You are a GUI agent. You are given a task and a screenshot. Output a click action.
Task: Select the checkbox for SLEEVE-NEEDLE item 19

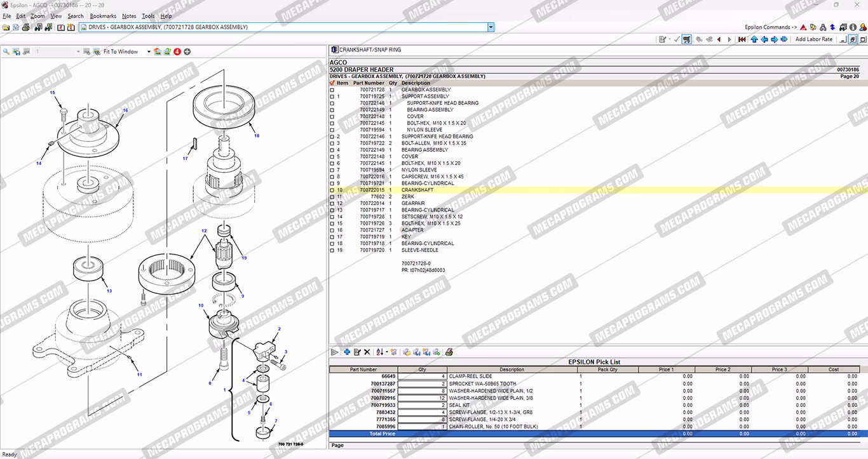(x=332, y=250)
